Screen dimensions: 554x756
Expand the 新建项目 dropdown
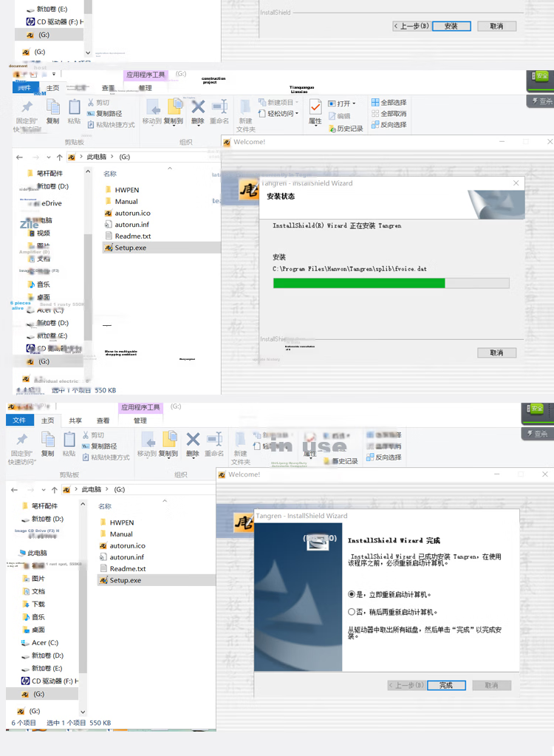click(x=297, y=102)
